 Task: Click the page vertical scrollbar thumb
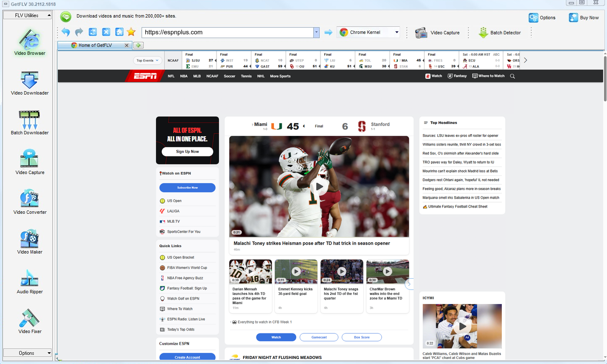click(x=605, y=79)
